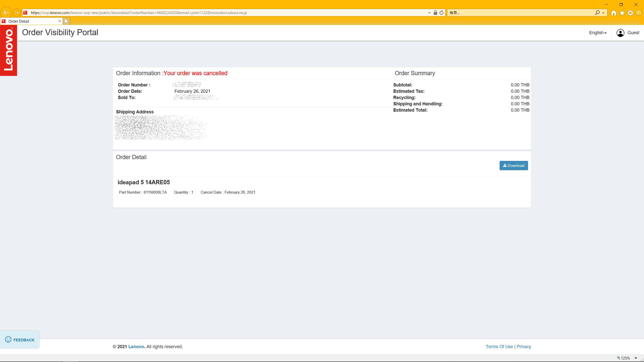Restore down the browser window
The image size is (644, 362).
621,5
